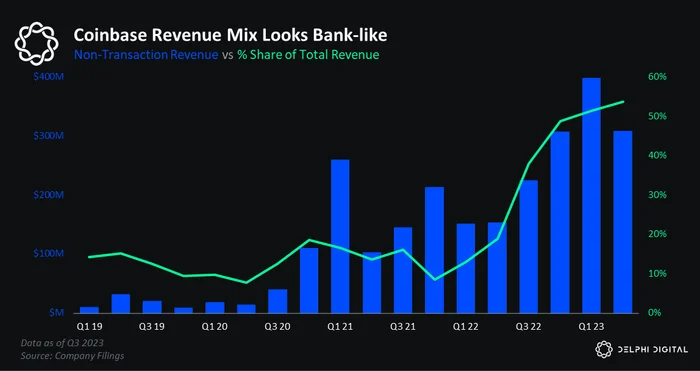Click the "60%" right axis label
The image size is (700, 371).
click(x=657, y=77)
